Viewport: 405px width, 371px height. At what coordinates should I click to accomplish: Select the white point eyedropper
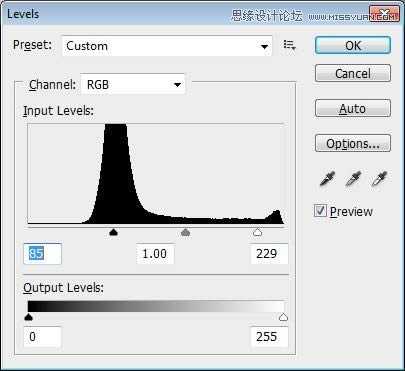(379, 179)
